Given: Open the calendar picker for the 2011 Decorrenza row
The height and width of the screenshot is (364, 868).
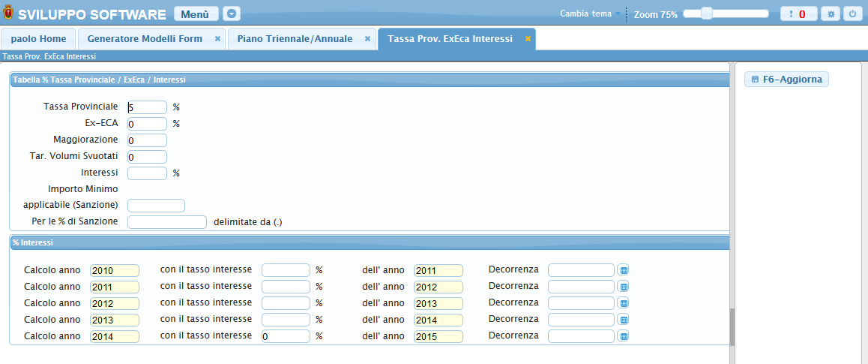Looking at the screenshot, I should (624, 287).
